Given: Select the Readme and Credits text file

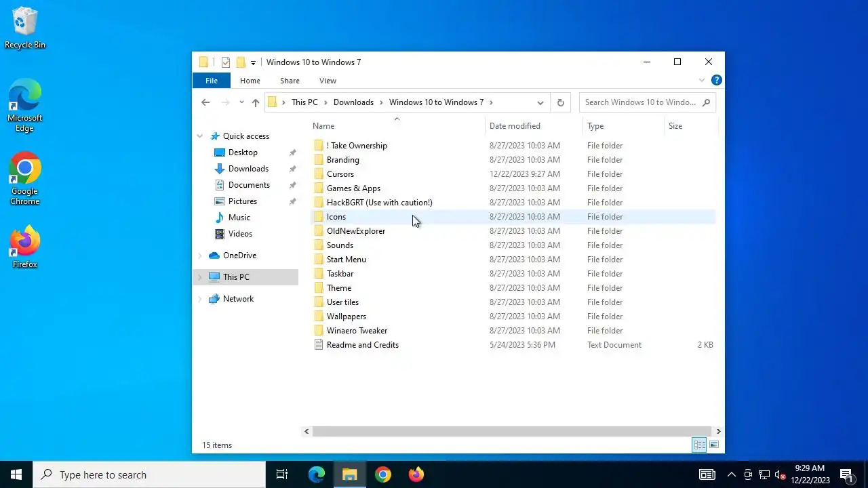Looking at the screenshot, I should [362, 345].
